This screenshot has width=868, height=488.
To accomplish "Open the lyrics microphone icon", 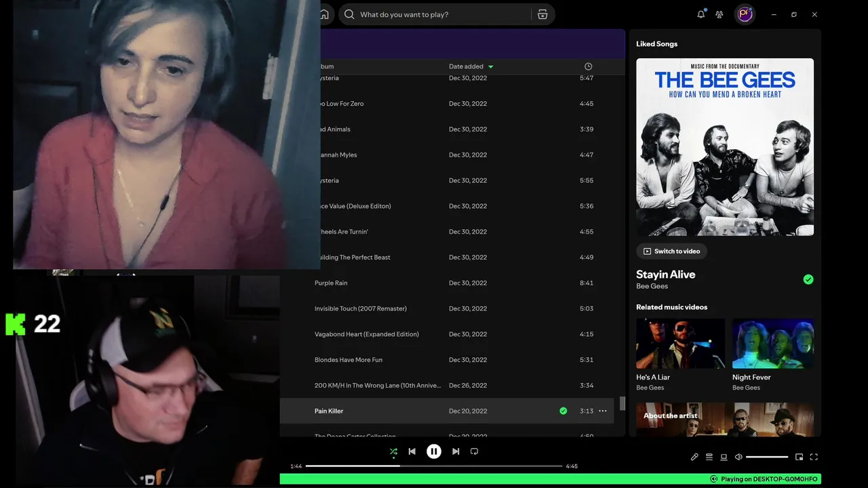I will (694, 457).
